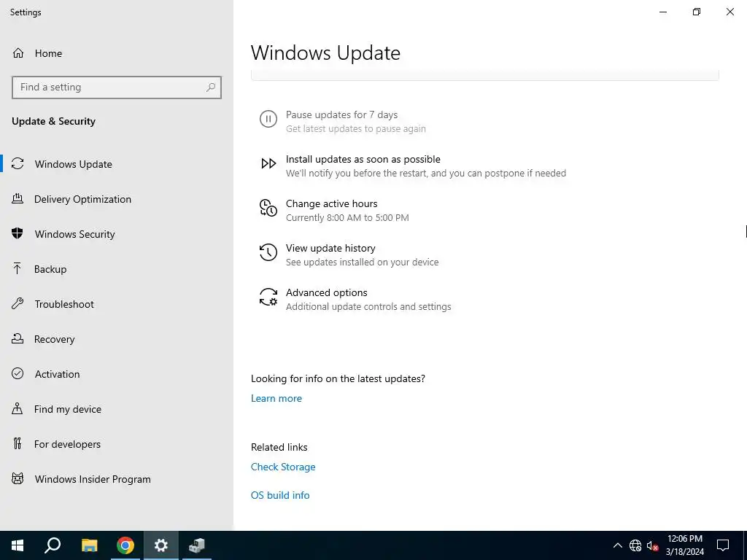Open Change active hours
The height and width of the screenshot is (560, 747).
[x=332, y=203]
